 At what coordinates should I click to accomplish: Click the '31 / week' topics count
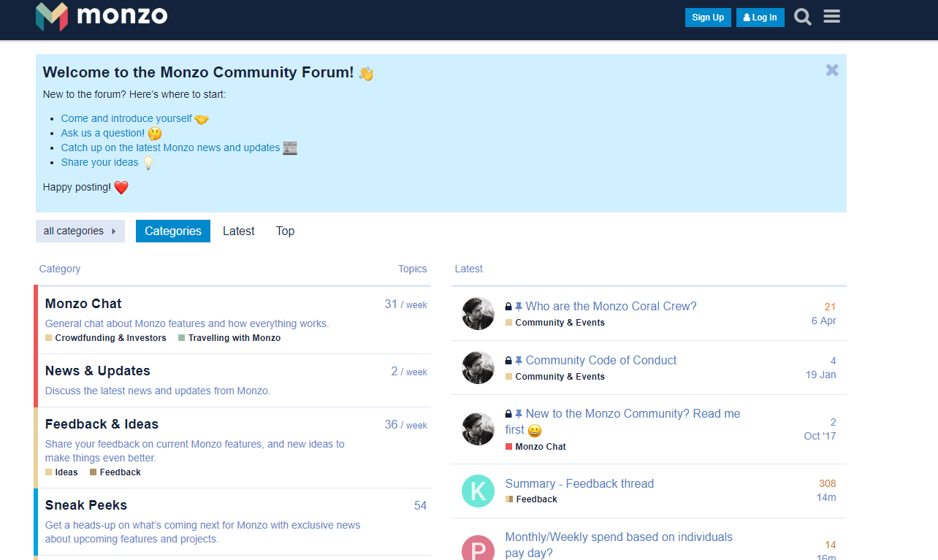coord(406,304)
